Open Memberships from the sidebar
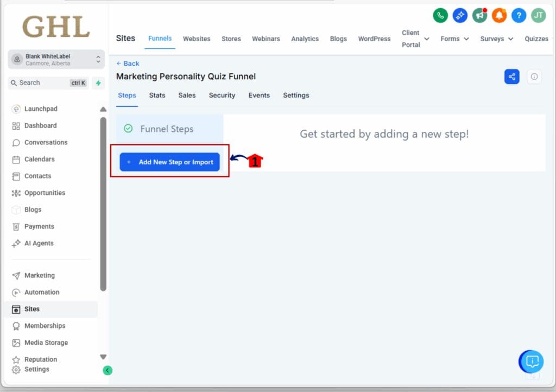This screenshot has height=392, width=556. point(44,326)
